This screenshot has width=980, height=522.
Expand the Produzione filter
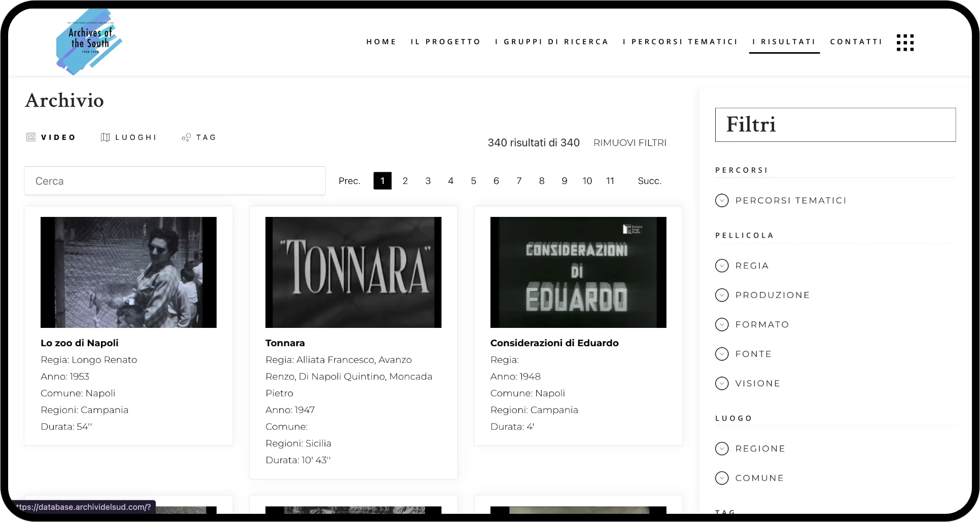click(722, 295)
